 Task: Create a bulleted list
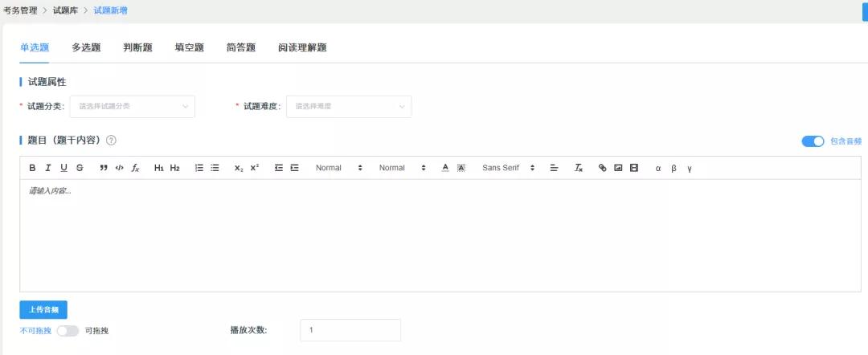(x=215, y=168)
